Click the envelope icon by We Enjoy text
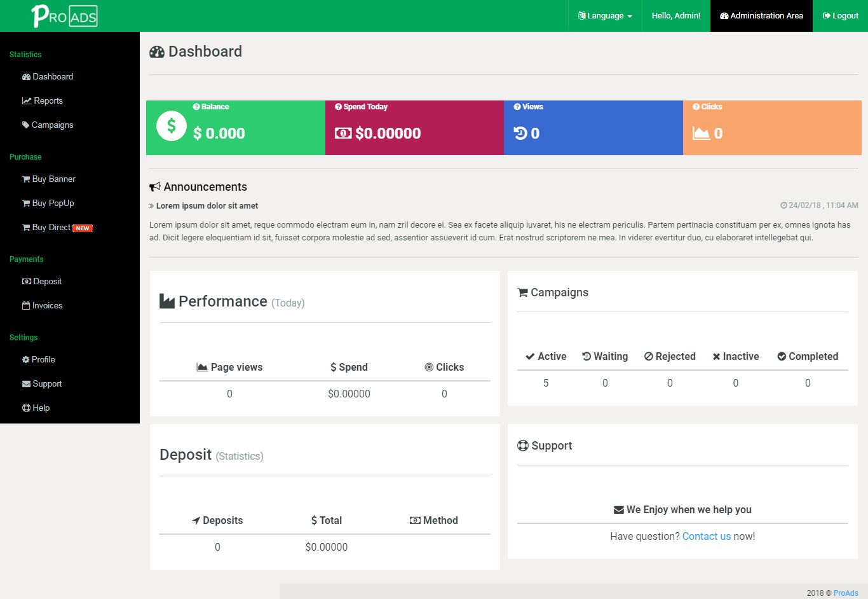868x599 pixels. (x=619, y=510)
